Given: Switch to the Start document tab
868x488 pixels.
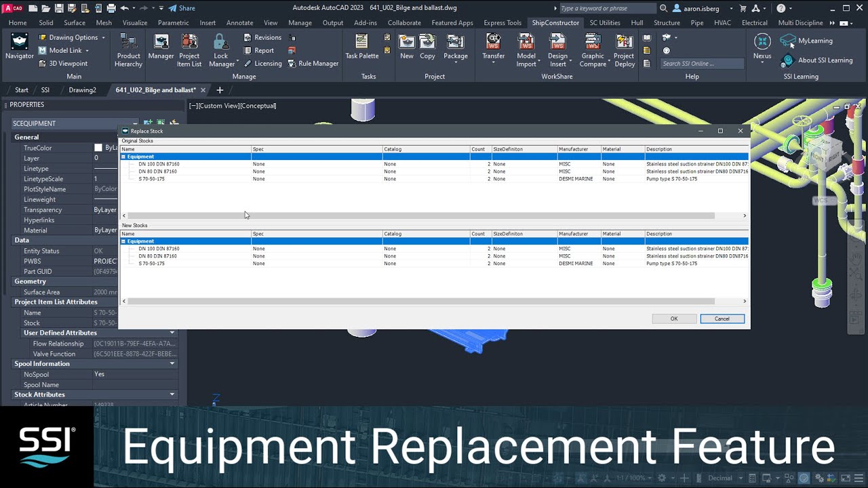Looking at the screenshot, I should click(22, 90).
